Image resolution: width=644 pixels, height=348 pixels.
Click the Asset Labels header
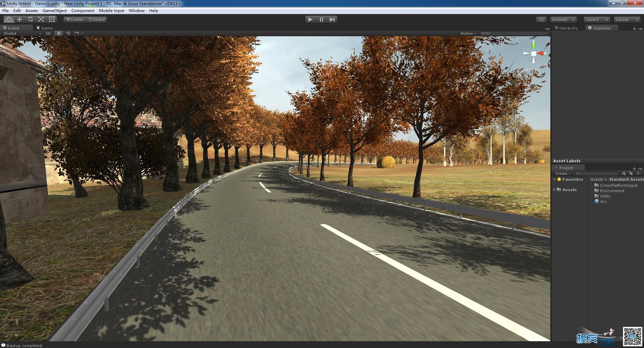click(x=567, y=161)
